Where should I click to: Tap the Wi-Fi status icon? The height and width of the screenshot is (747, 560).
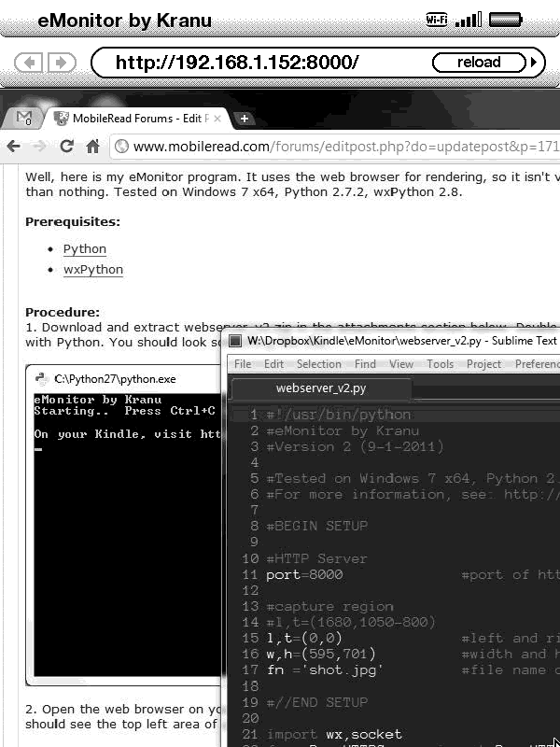tap(436, 20)
